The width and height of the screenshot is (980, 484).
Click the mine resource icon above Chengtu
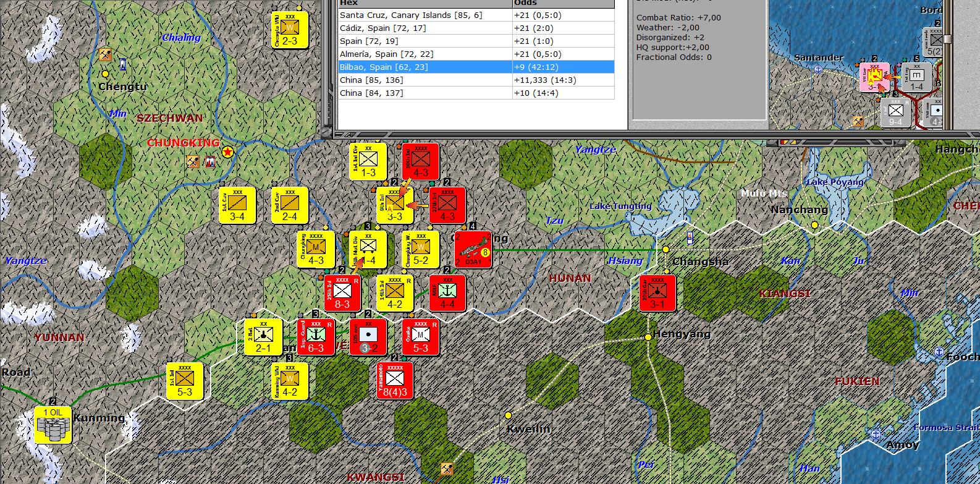pos(106,54)
